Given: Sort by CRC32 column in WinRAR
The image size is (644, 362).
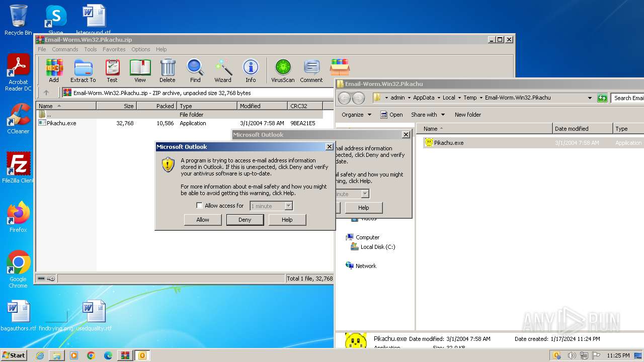Looking at the screenshot, I should pyautogui.click(x=305, y=106).
